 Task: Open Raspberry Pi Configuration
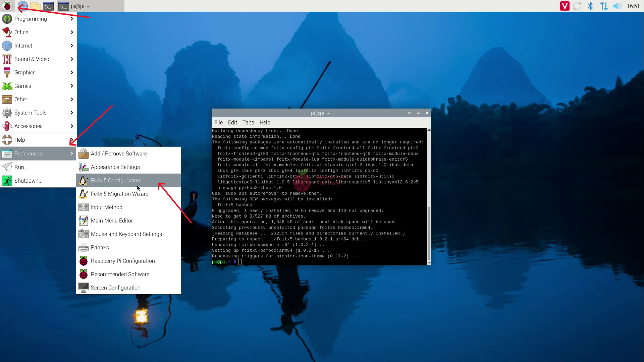tap(123, 261)
